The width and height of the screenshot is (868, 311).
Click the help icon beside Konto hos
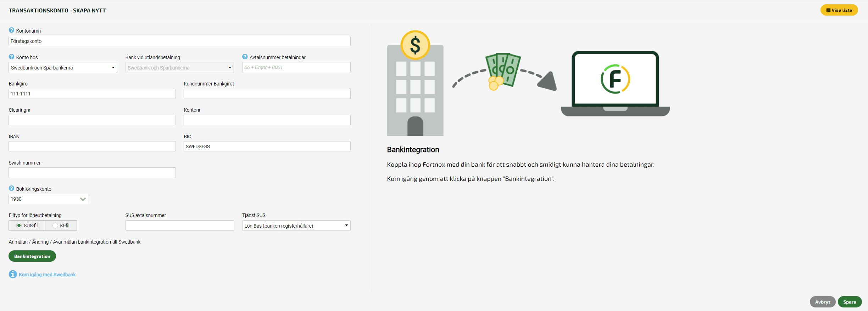tap(11, 57)
